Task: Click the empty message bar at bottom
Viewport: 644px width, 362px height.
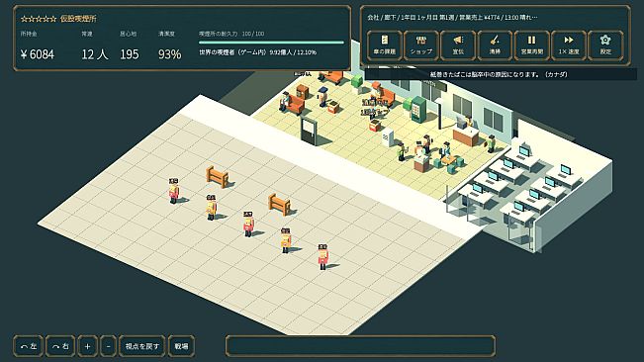Action: coord(361,346)
